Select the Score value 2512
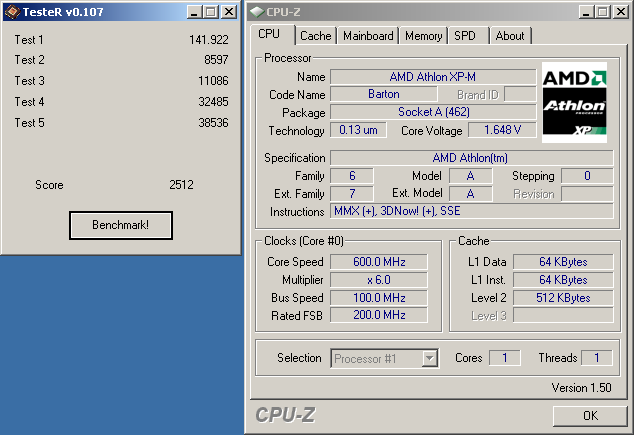Image resolution: width=634 pixels, height=435 pixels. click(181, 185)
